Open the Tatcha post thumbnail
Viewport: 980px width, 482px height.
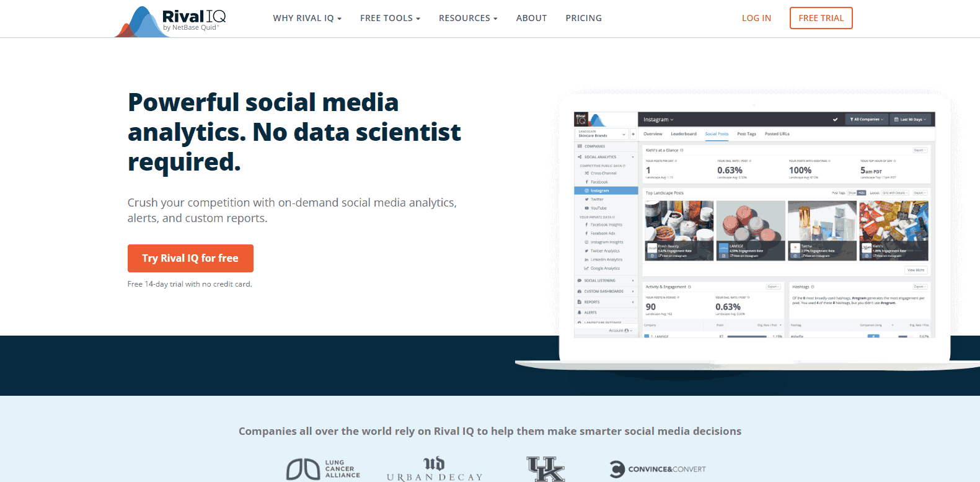pyautogui.click(x=822, y=230)
